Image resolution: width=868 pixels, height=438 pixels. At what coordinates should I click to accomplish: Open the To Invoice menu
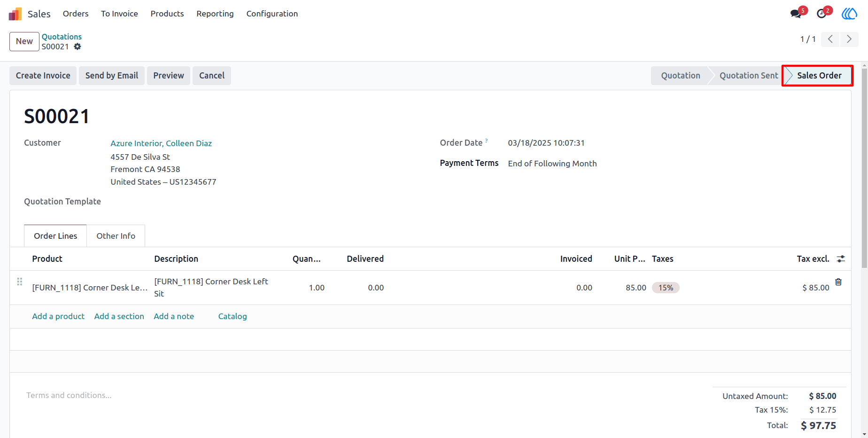(x=119, y=14)
